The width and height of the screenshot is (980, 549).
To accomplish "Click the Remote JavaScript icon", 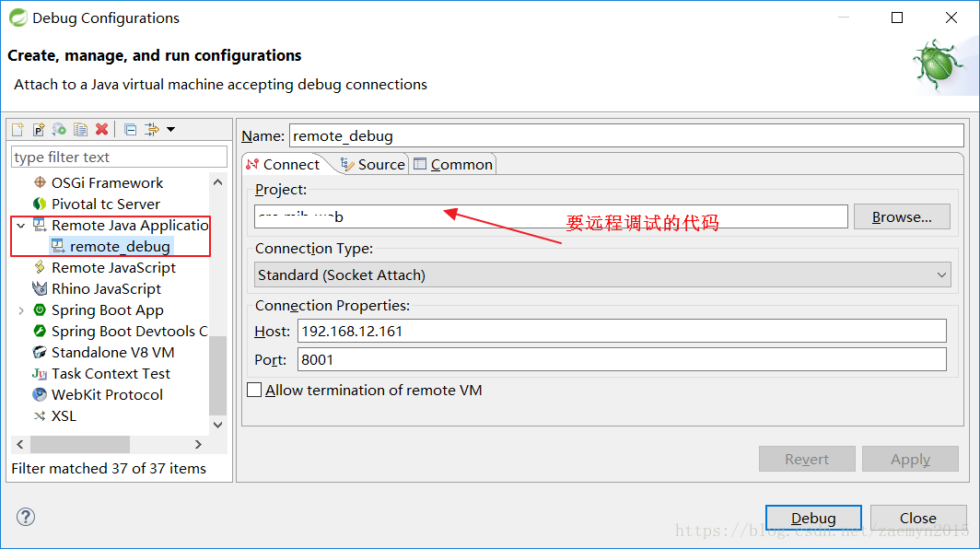I will pos(40,268).
